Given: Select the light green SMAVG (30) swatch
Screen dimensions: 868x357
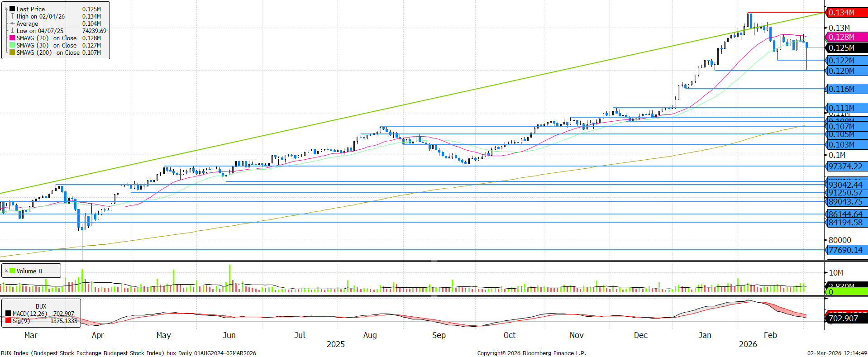Looking at the screenshot, I should coord(12,45).
